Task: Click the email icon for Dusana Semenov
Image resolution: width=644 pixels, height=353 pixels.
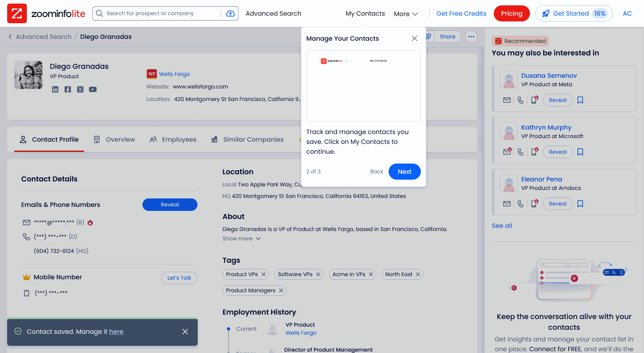Action: point(507,100)
